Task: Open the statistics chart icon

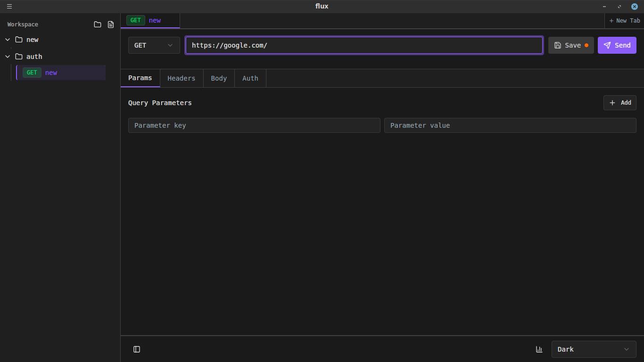Action: [539, 349]
